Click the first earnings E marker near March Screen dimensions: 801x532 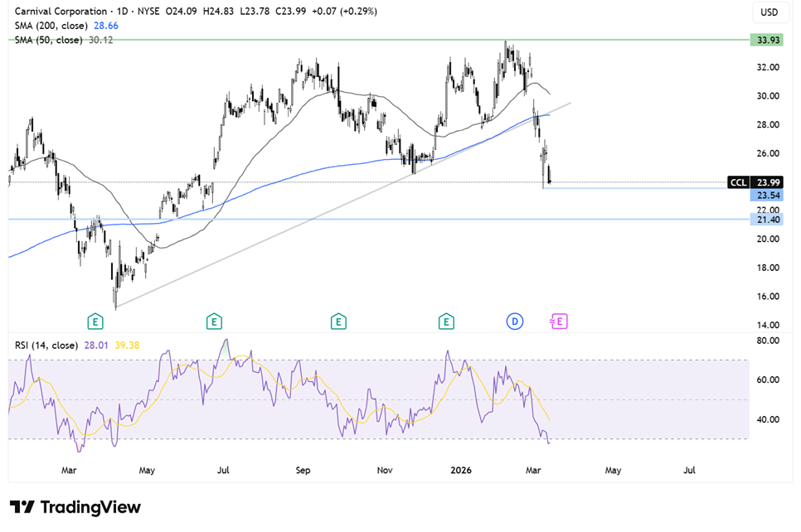95,322
